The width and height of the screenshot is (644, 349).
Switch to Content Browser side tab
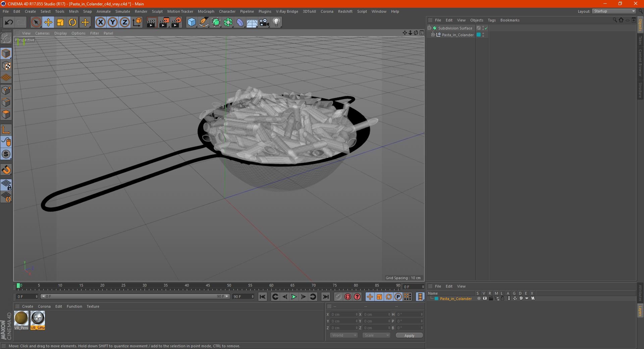(640, 63)
